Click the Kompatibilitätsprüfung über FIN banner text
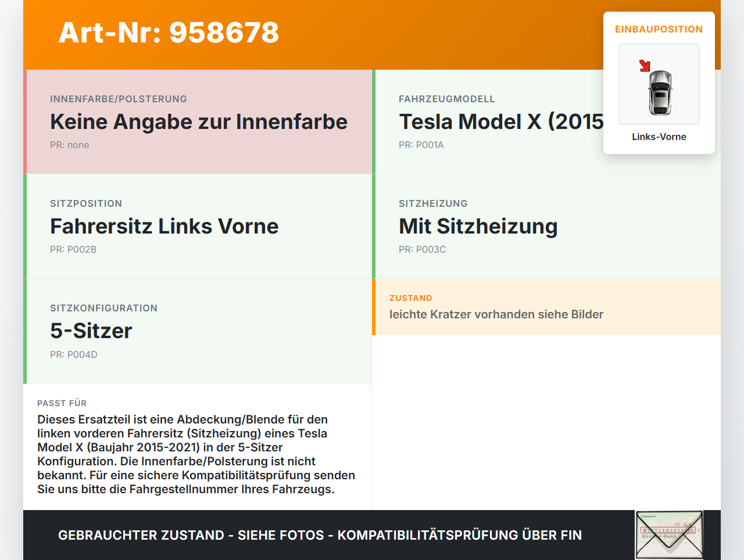Image resolution: width=744 pixels, height=560 pixels. (x=320, y=534)
